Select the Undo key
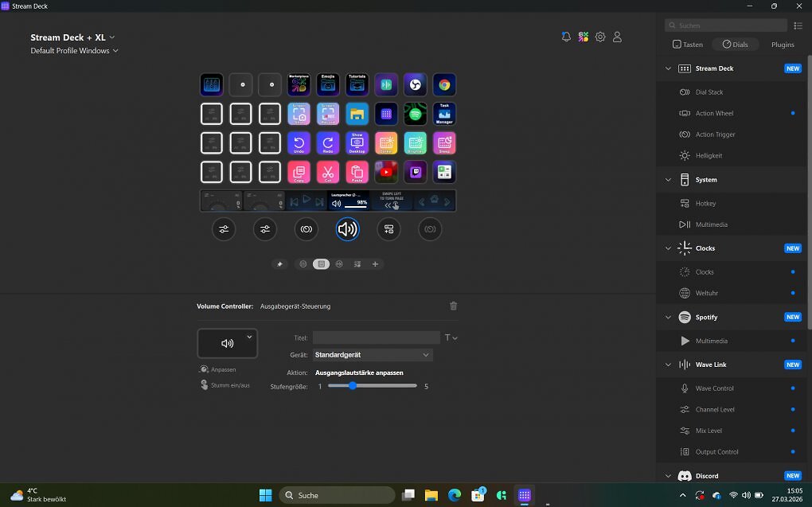This screenshot has width=812, height=507. click(x=299, y=143)
